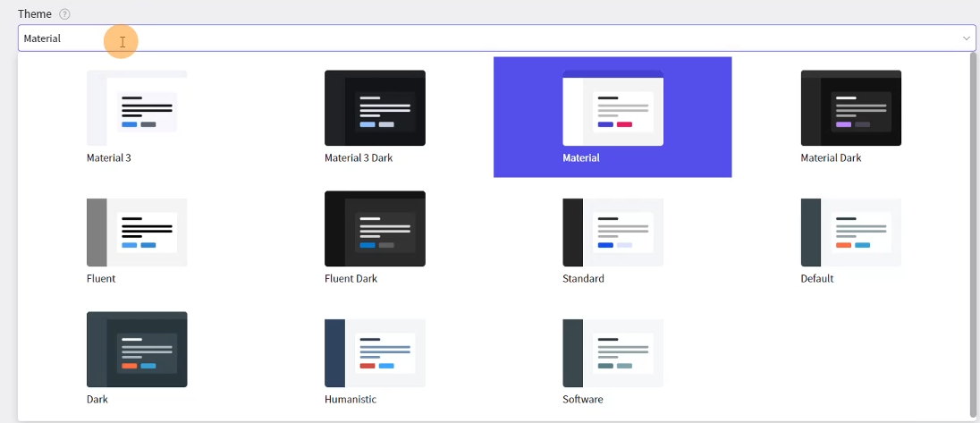Click the Fluent label text
Screen dimensions: 980x423
click(101, 279)
